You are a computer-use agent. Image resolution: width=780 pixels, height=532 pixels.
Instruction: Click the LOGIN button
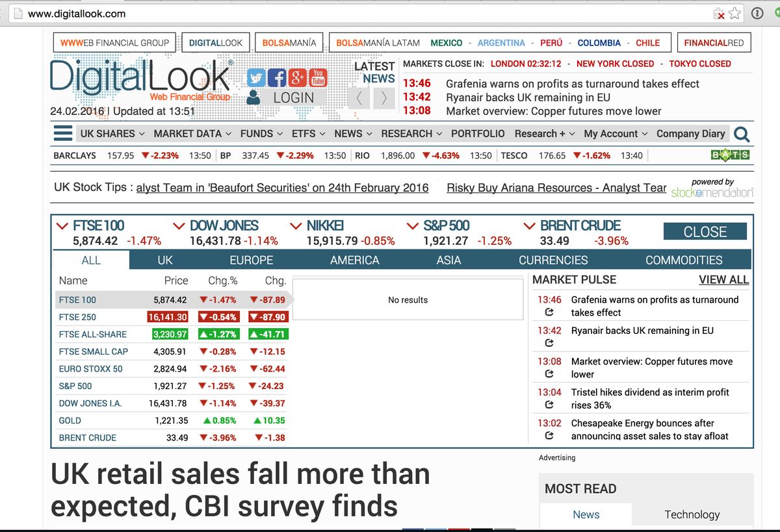click(293, 97)
